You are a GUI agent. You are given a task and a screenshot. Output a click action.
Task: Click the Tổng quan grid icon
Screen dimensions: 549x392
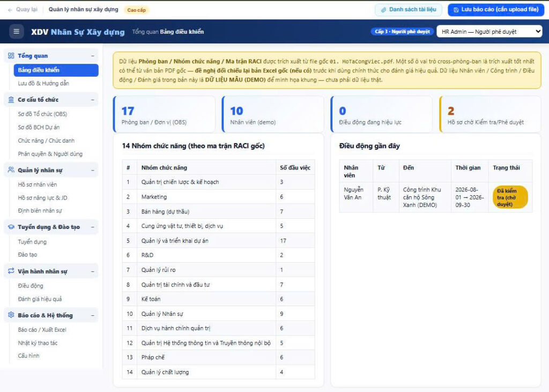click(x=11, y=56)
